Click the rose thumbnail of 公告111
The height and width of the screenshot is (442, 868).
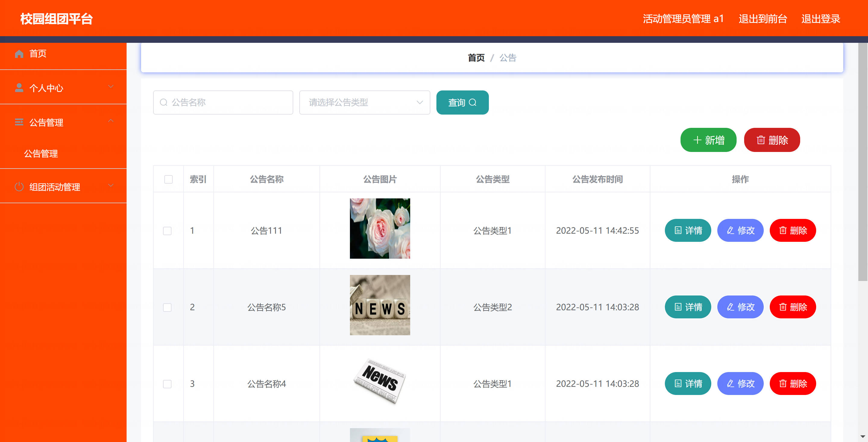[380, 229]
